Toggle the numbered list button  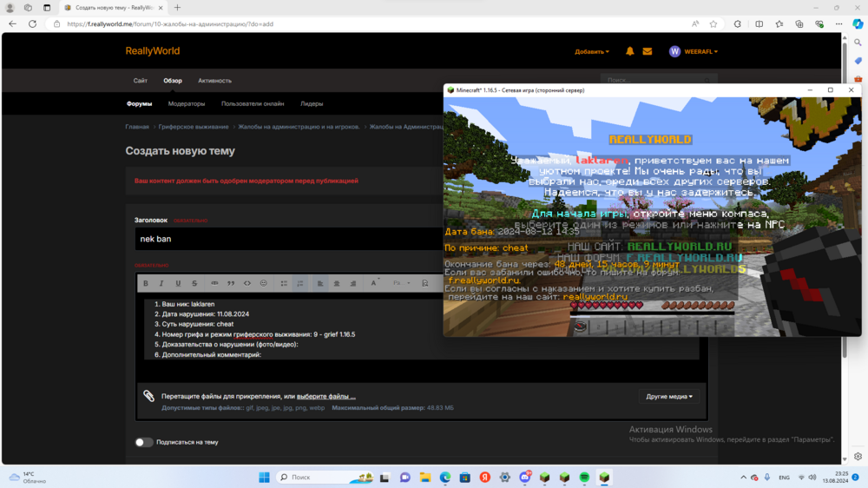coord(300,283)
